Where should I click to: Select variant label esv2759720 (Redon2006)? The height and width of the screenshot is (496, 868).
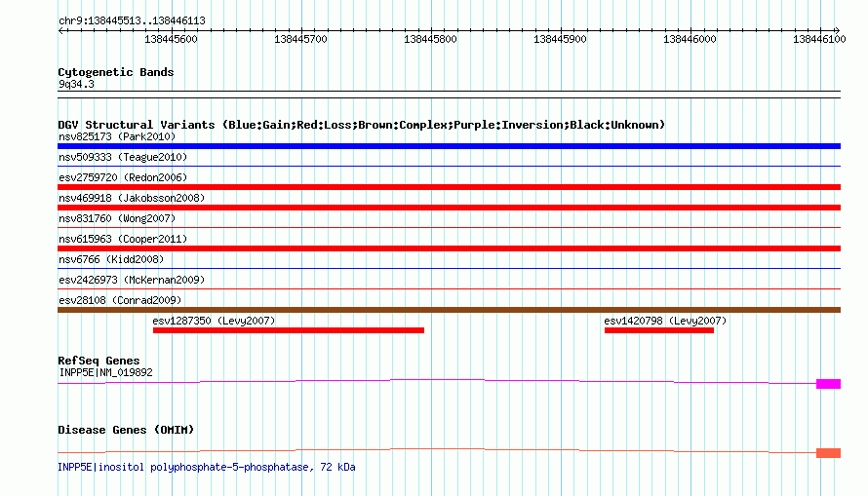(123, 177)
